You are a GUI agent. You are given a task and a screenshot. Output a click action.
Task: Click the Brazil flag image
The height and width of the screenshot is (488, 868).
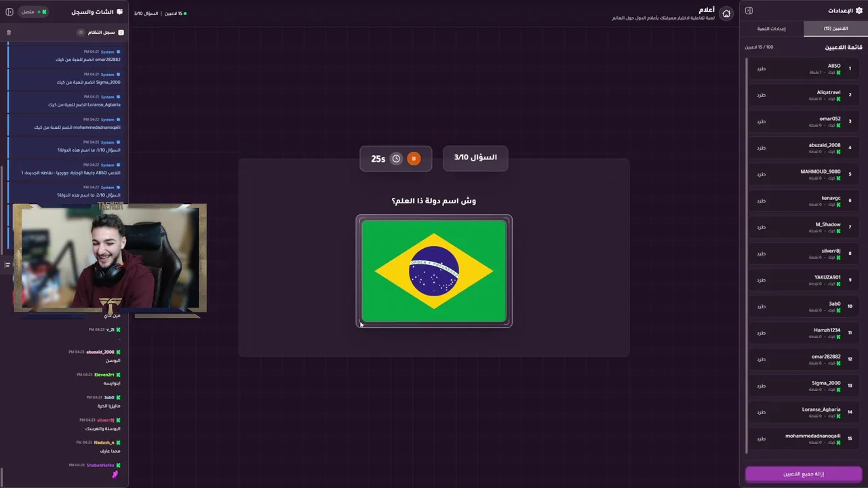tap(434, 271)
